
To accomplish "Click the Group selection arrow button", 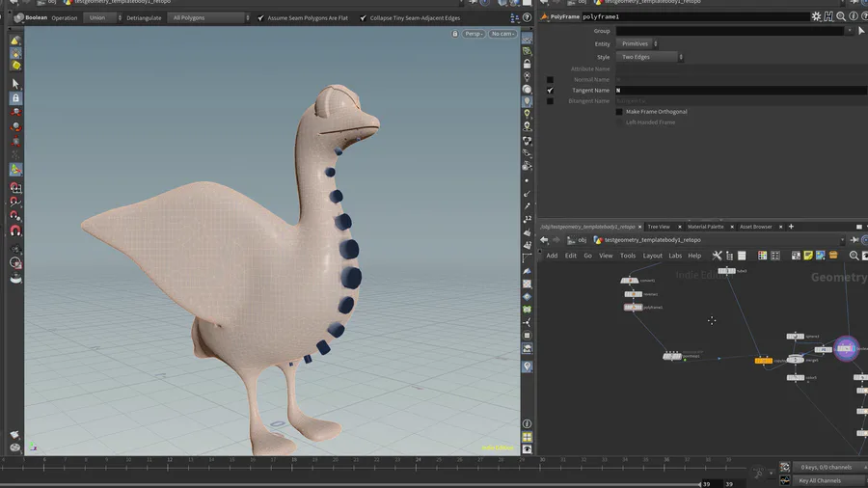I will (x=861, y=31).
